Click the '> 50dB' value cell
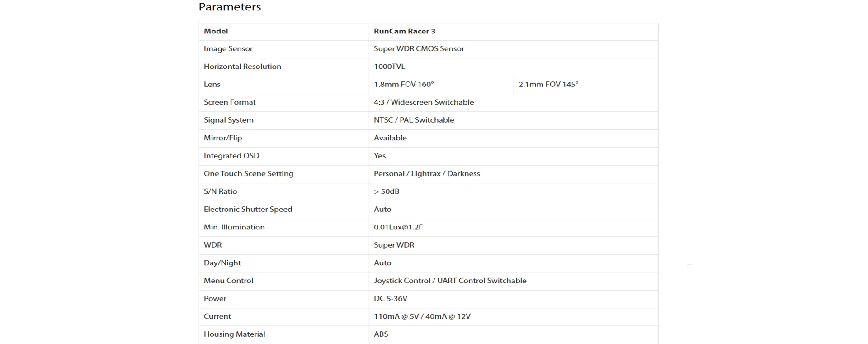868x344 pixels. click(514, 192)
